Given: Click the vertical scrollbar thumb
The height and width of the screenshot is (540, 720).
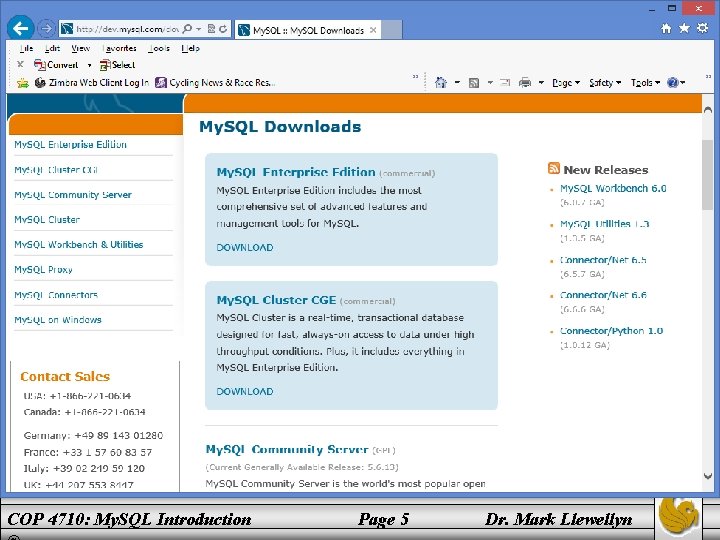Looking at the screenshot, I should (708, 174).
